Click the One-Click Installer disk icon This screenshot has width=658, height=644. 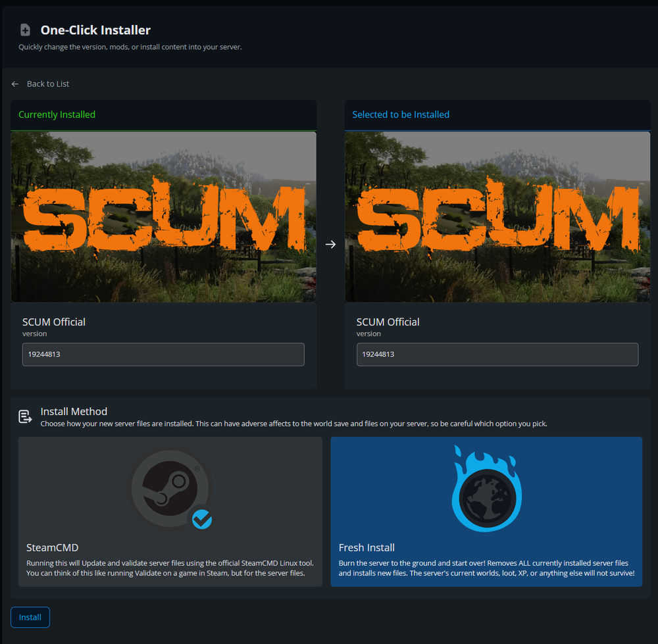point(24,30)
